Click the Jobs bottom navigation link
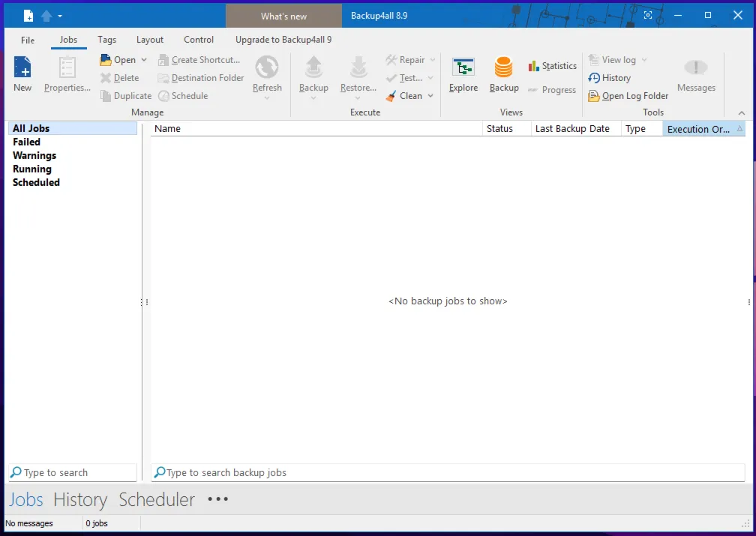756x536 pixels. click(x=26, y=500)
